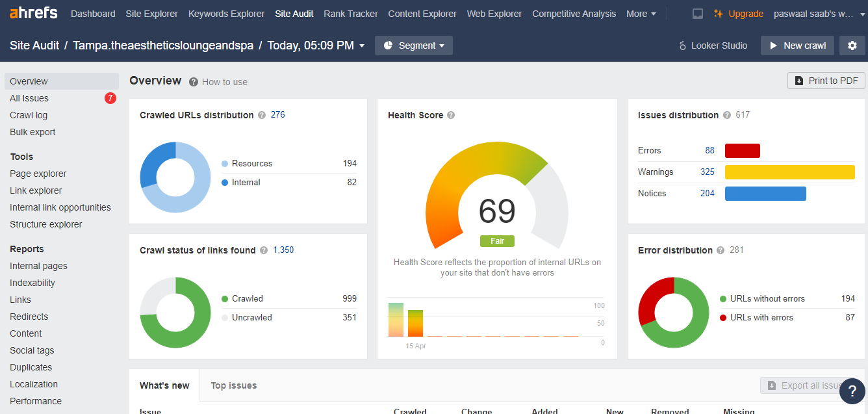Open Web Explorer from top navigation
Image resolution: width=868 pixels, height=414 pixels.
494,14
